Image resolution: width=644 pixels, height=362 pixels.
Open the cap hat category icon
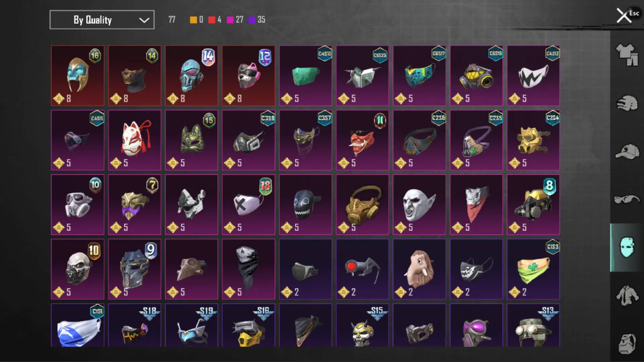point(627,152)
